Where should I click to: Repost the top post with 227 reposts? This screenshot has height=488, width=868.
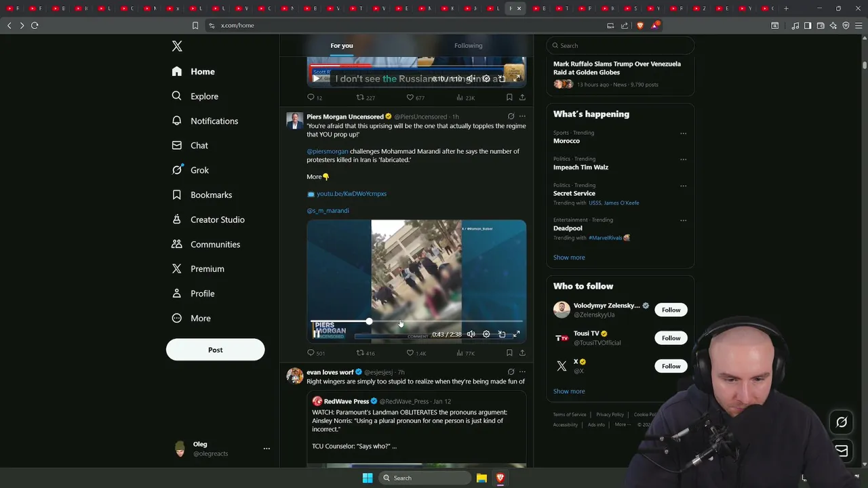point(366,98)
